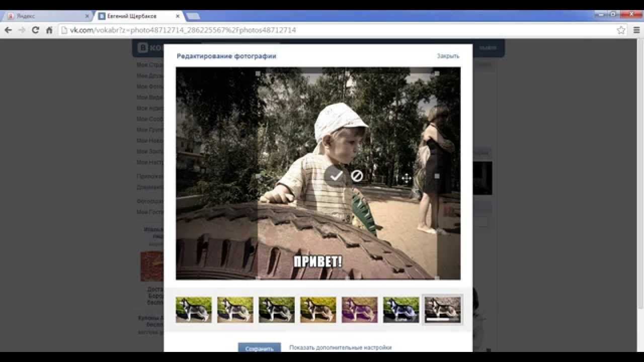Close the Яндекс tab

pyautogui.click(x=87, y=16)
